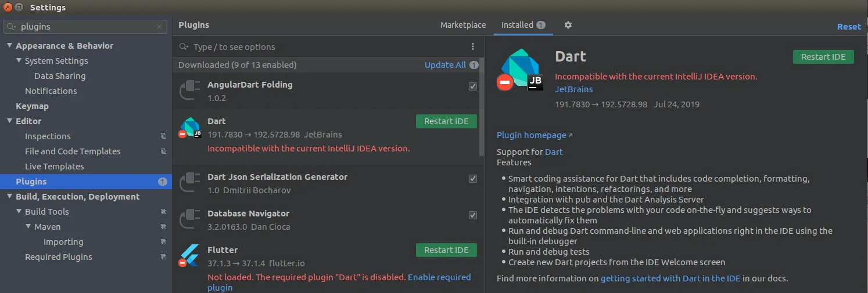868x293 pixels.
Task: Click the large Dart logo in details
Action: coord(521,70)
